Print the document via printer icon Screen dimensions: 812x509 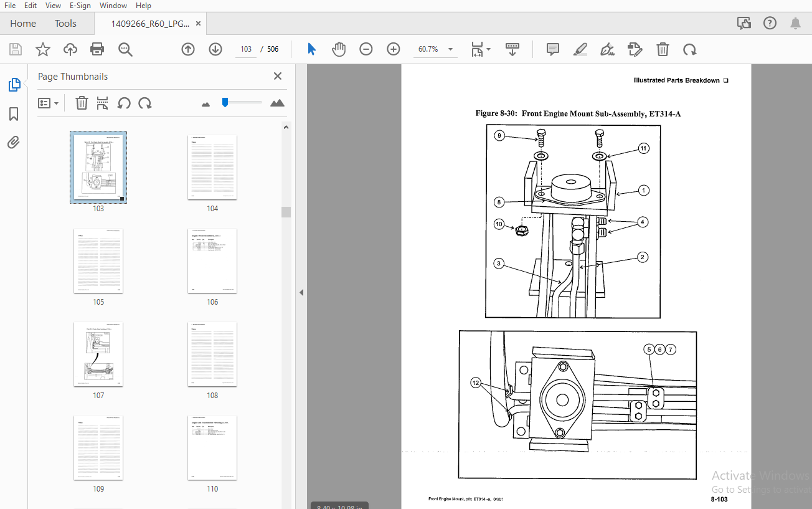coord(97,49)
